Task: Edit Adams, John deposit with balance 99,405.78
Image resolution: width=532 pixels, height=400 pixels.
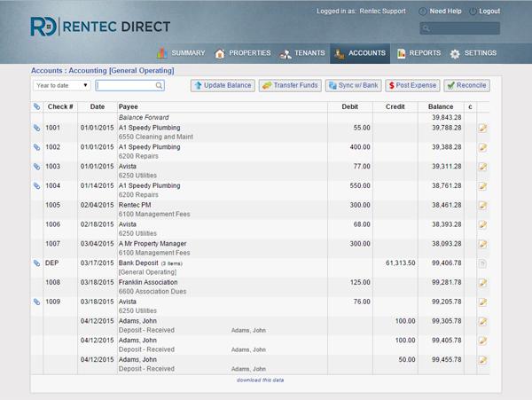Action: [x=483, y=341]
